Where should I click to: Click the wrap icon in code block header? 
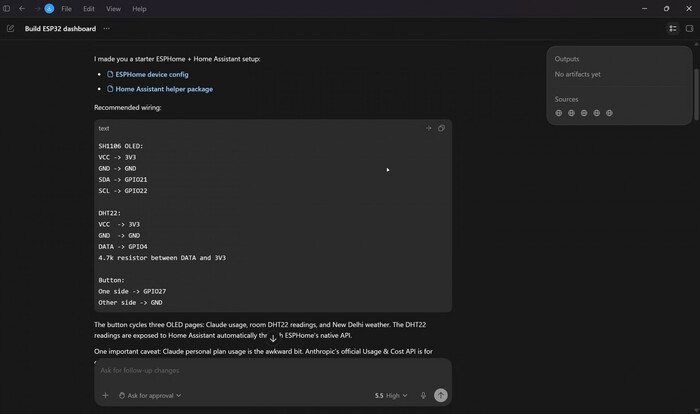coord(429,128)
